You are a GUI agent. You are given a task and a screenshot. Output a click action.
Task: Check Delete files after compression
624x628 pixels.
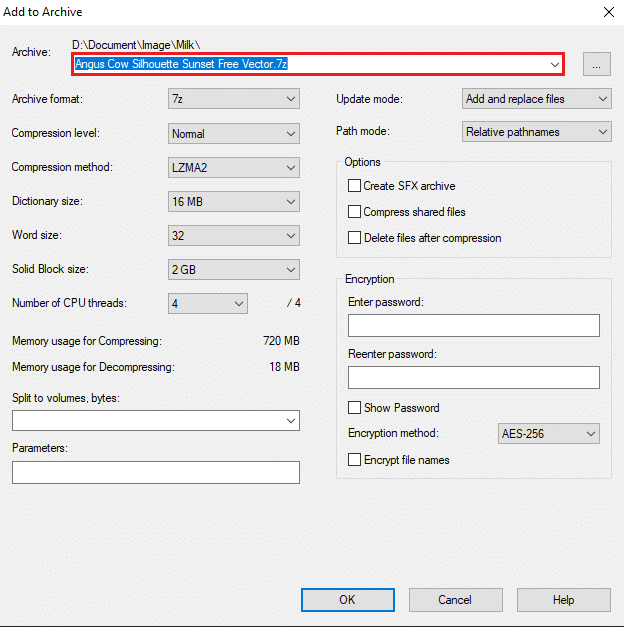354,238
